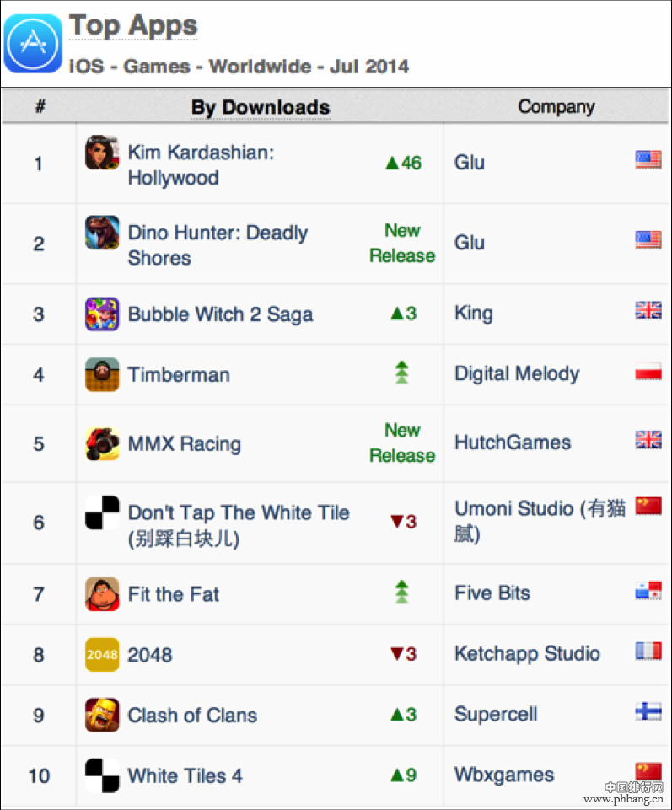Click the Timberman app icon

[x=102, y=375]
